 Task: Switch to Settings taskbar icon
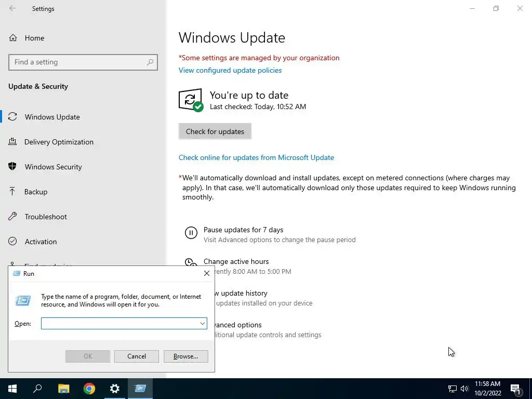pyautogui.click(x=115, y=389)
